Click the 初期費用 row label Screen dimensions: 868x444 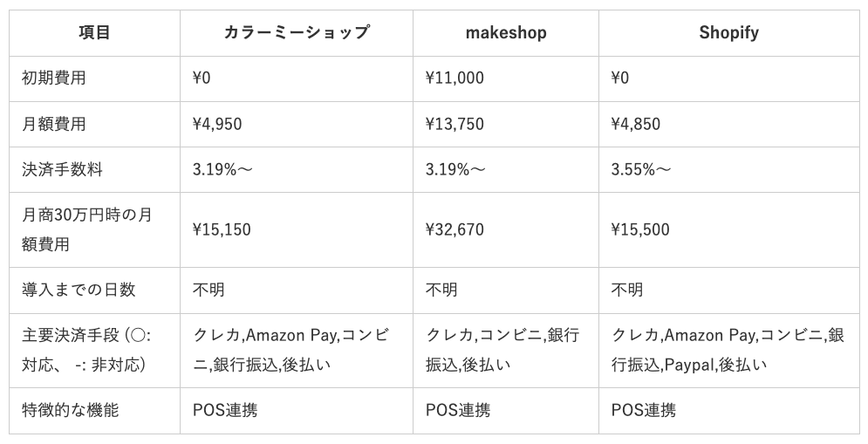coord(54,79)
